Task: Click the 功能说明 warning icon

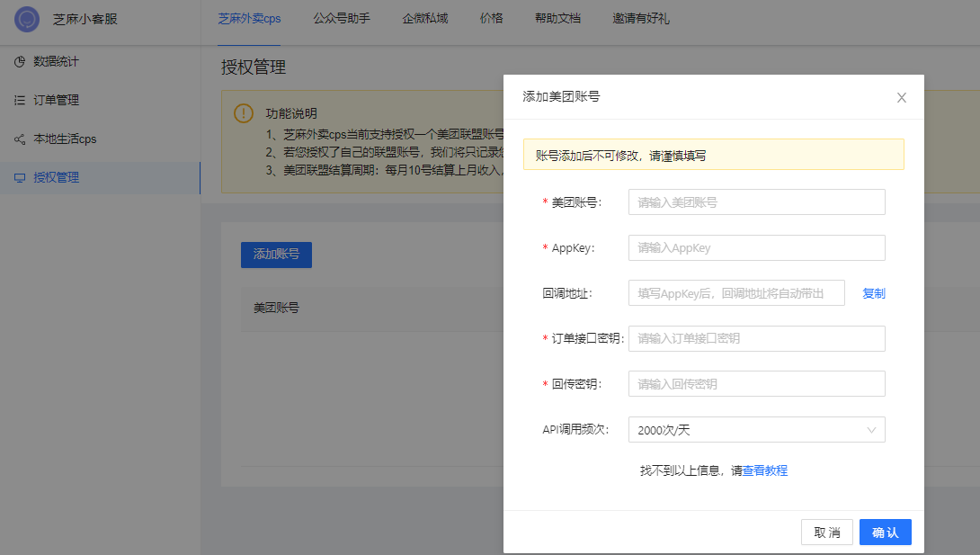Action: tap(243, 113)
